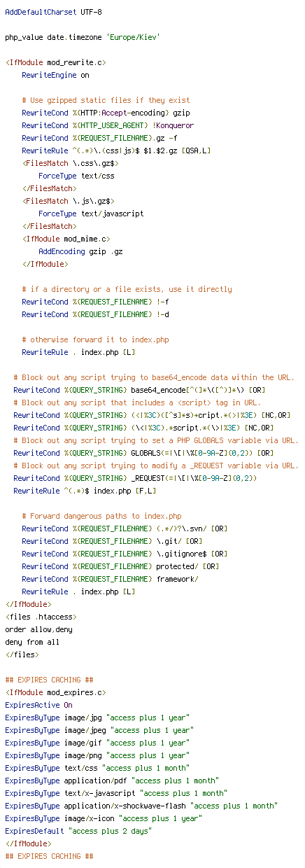This screenshot has width=305, height=868.
Task: Click the RewriteCond line with 'HTTP:Accept-encoding'
Action: (x=106, y=113)
